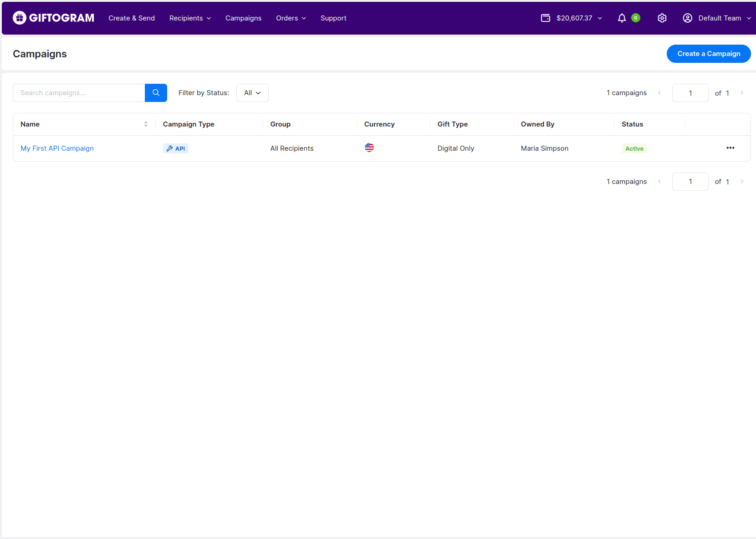Click the green notification count badge

pyautogui.click(x=636, y=18)
